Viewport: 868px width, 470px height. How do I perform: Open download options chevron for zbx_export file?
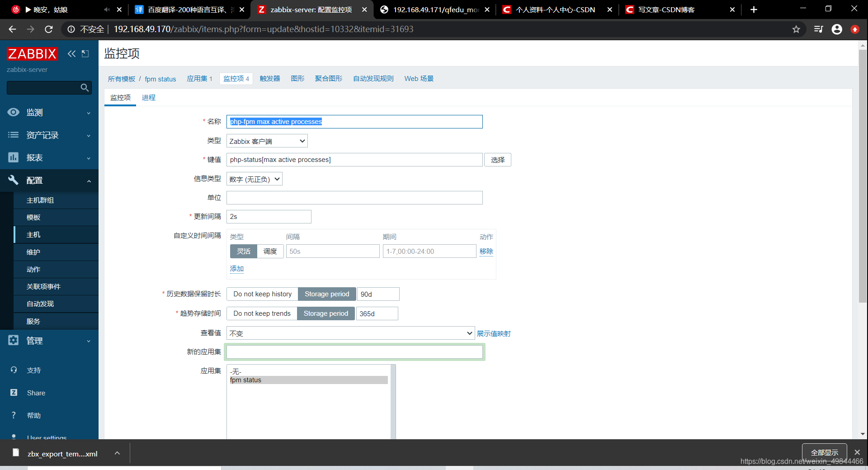(x=117, y=453)
